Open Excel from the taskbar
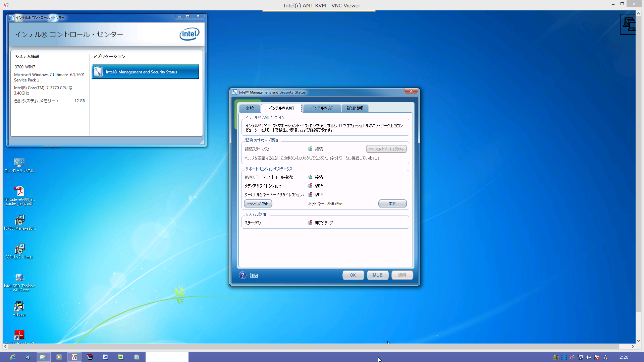This screenshot has width=644, height=362. [121, 357]
